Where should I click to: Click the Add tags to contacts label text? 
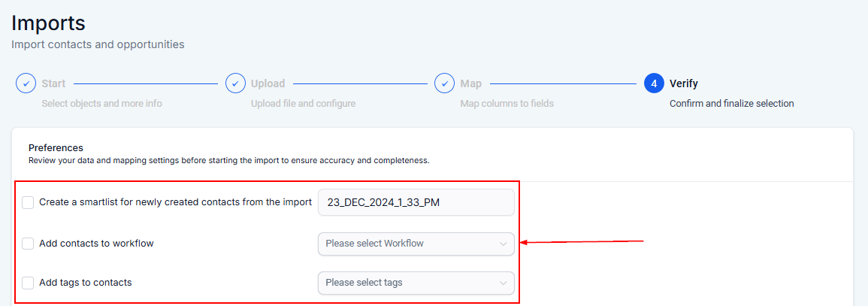[86, 283]
